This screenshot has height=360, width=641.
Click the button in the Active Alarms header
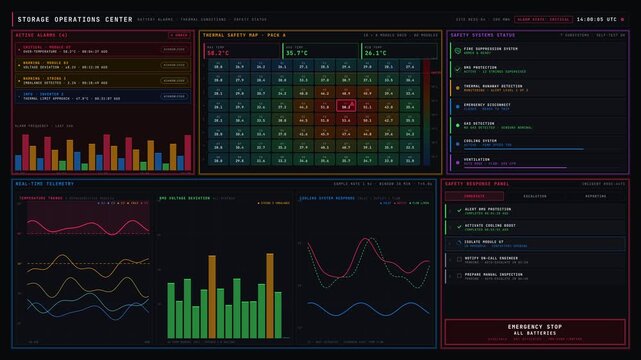(x=179, y=35)
